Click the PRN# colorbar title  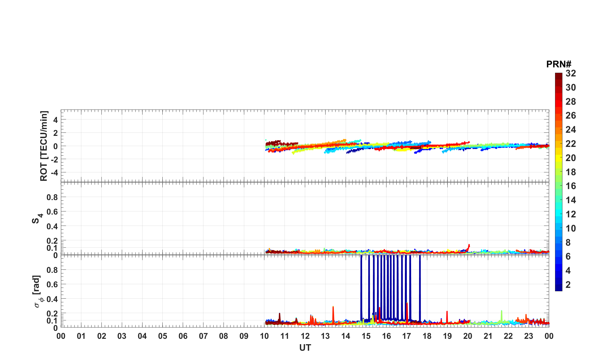point(558,64)
